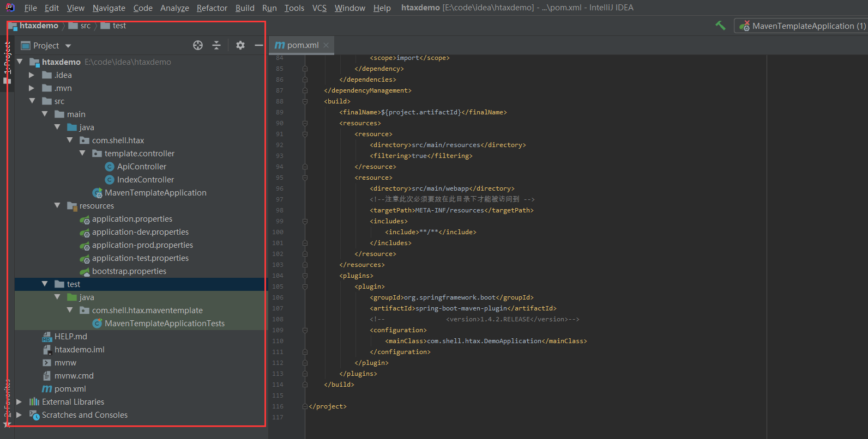868x439 pixels.
Task: Click the Build project hammer icon
Action: pos(720,26)
